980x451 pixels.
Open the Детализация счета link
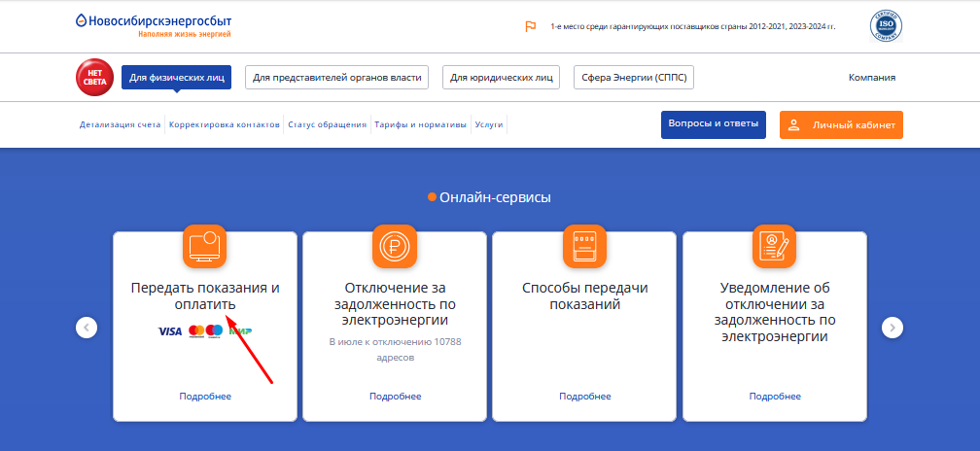pyautogui.click(x=121, y=125)
